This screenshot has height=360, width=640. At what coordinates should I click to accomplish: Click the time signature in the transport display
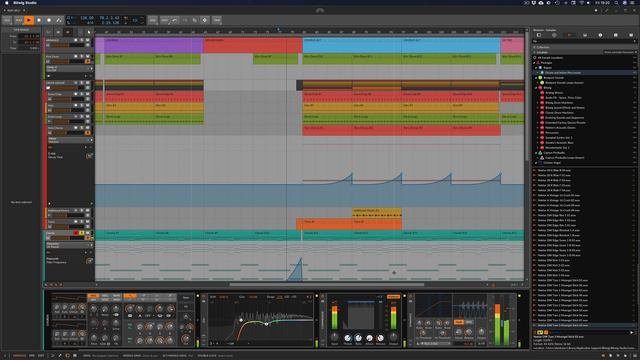[89, 23]
